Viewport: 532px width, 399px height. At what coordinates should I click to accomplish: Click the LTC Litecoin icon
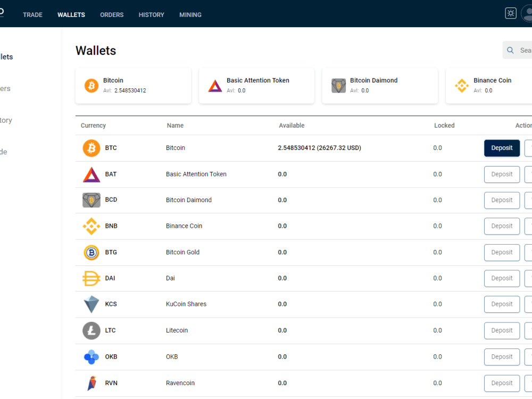pyautogui.click(x=92, y=330)
